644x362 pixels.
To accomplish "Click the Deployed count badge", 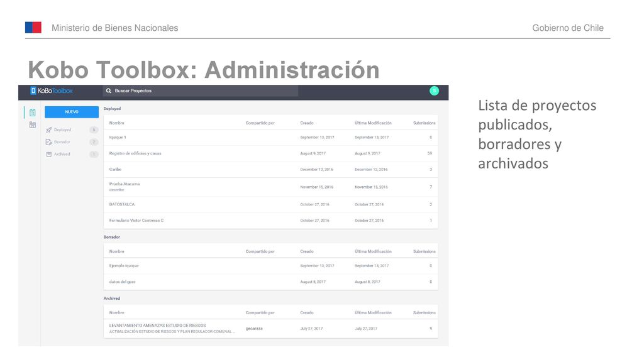I will click(94, 129).
